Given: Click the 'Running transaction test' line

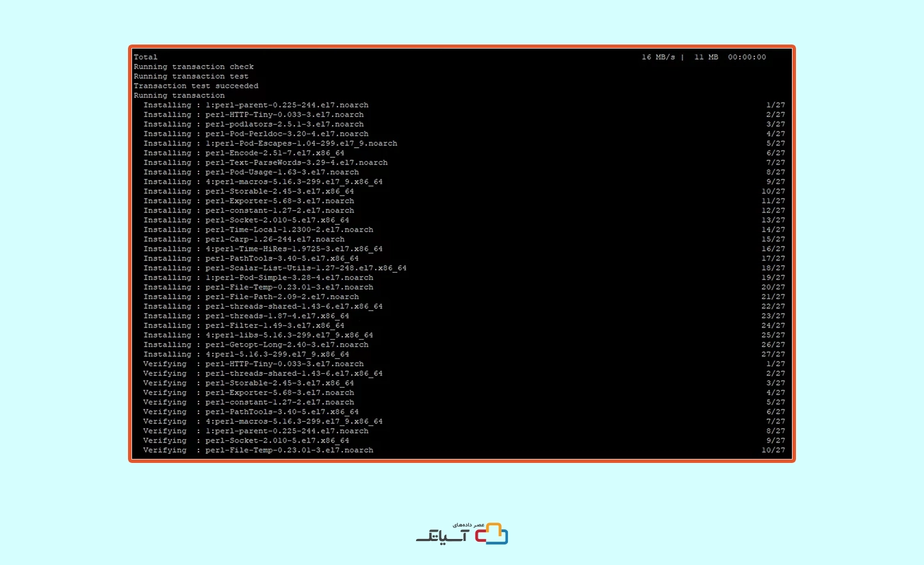Looking at the screenshot, I should [x=191, y=77].
